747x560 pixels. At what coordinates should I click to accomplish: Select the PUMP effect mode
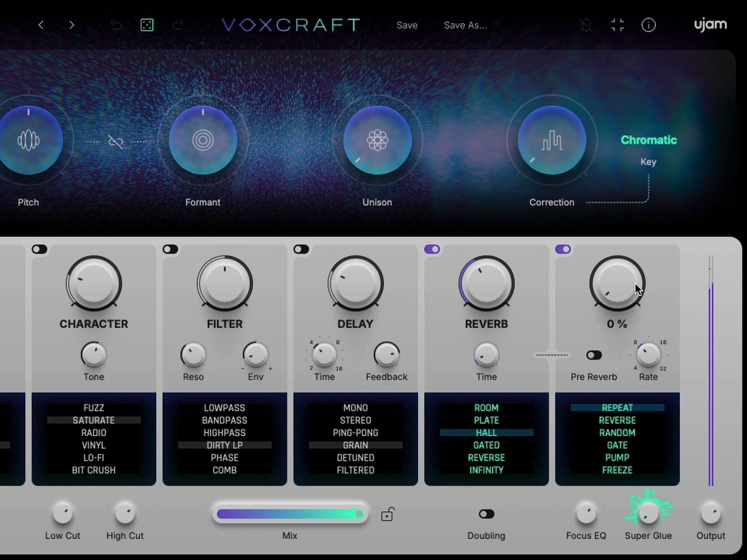617,458
